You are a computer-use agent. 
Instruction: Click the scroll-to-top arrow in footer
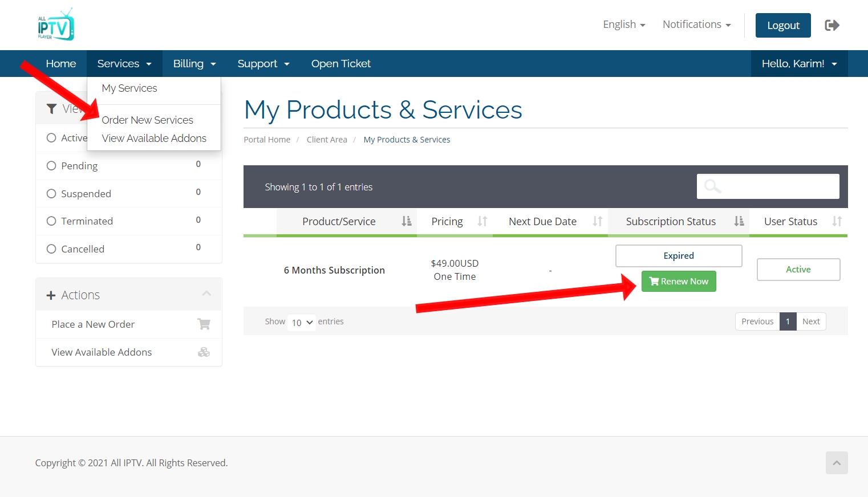point(836,463)
